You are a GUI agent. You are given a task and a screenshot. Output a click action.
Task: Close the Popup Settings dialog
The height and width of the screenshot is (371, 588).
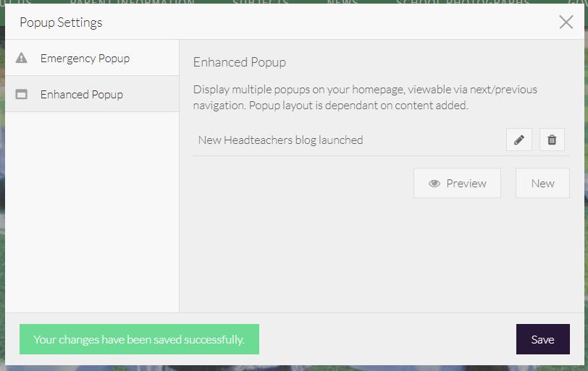click(566, 22)
